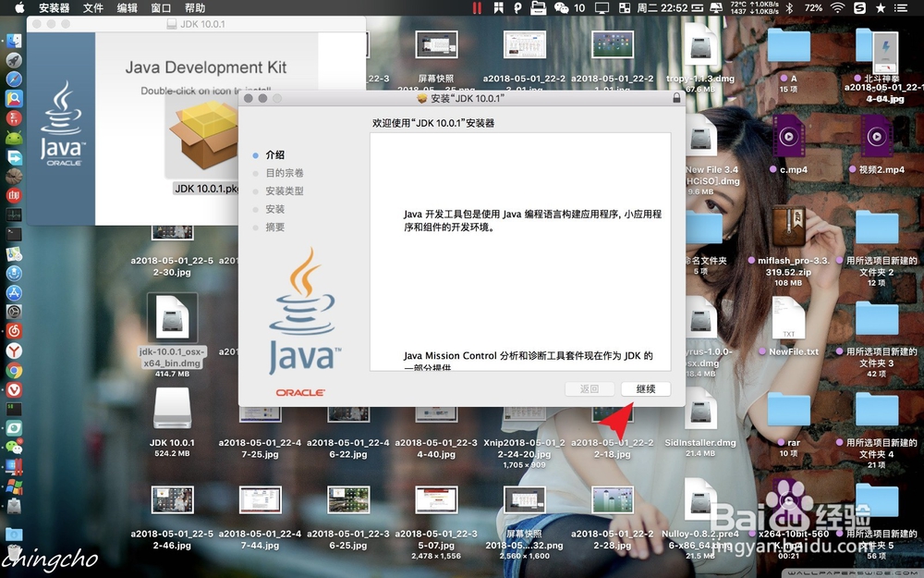Image resolution: width=924 pixels, height=578 pixels.
Task: Select the miflash_pro zip archive
Action: (x=788, y=227)
